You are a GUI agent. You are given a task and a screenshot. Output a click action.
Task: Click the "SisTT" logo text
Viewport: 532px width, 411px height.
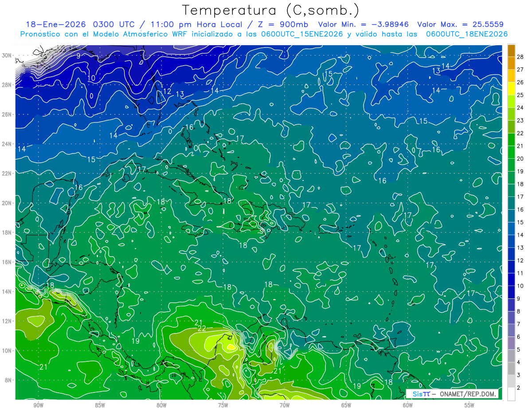pos(421,394)
